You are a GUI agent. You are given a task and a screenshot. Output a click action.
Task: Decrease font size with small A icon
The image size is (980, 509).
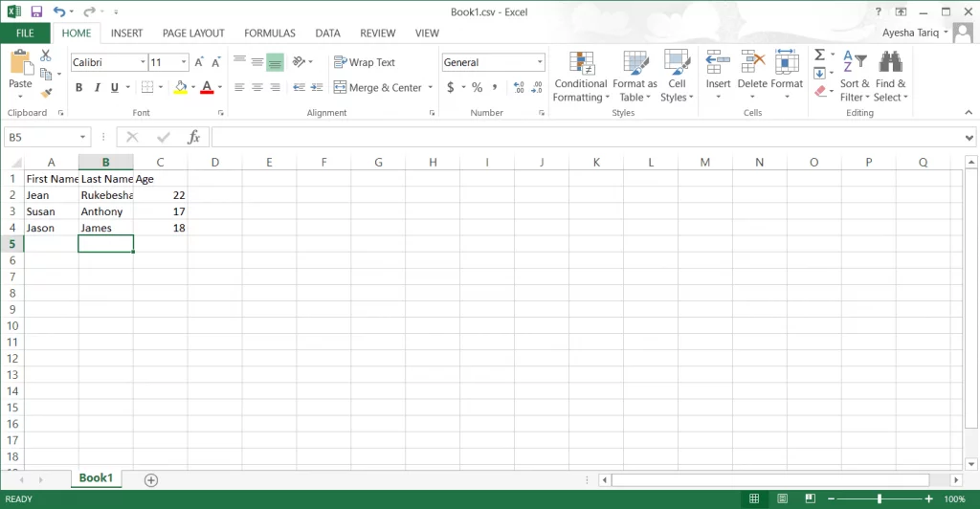coord(216,62)
